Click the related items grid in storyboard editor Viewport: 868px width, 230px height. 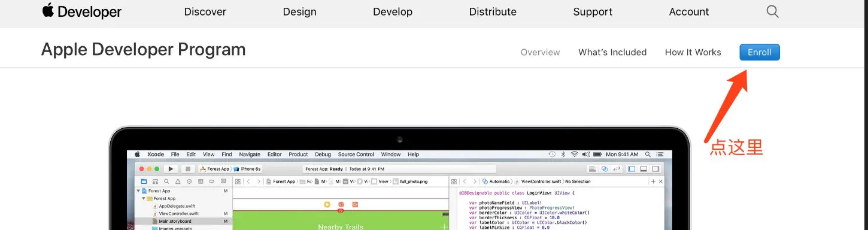pos(238,181)
